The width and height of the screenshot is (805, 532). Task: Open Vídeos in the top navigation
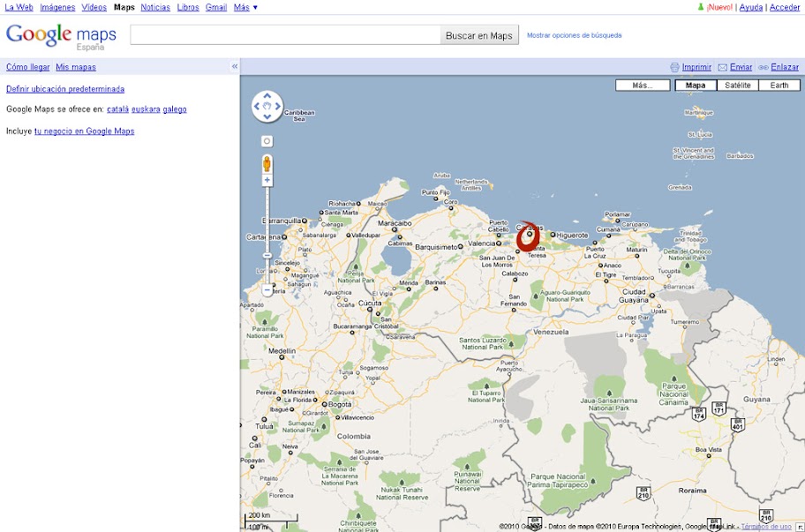pos(94,7)
